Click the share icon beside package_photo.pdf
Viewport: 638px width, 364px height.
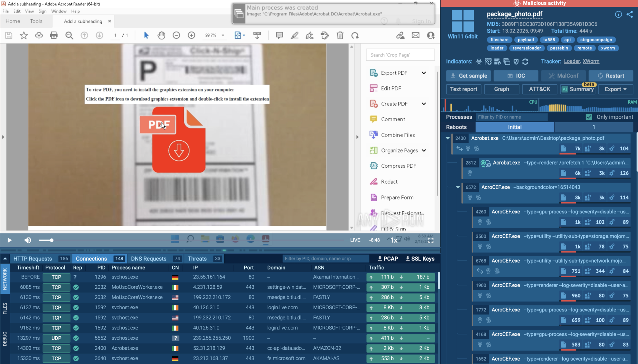630,14
